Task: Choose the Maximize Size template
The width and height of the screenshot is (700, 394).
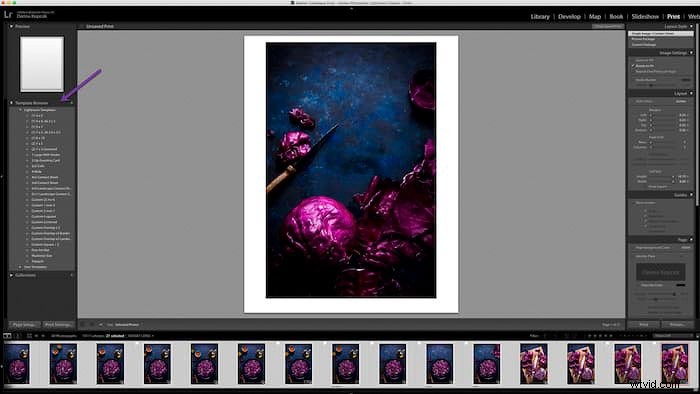Action: click(42, 256)
